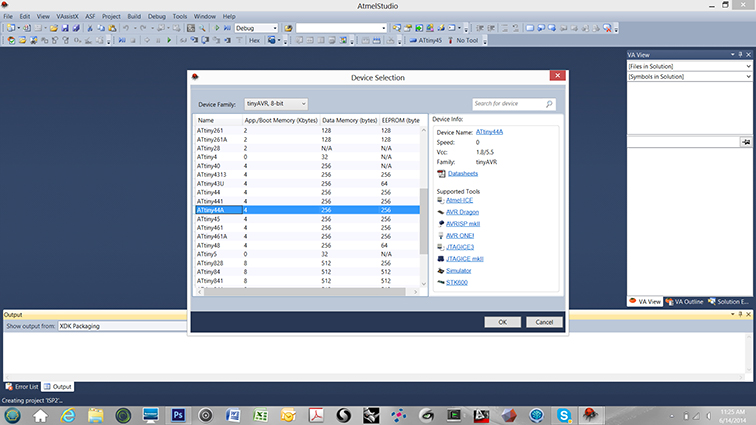The height and width of the screenshot is (425, 756).
Task: Open Excel from the taskbar
Action: tap(261, 415)
